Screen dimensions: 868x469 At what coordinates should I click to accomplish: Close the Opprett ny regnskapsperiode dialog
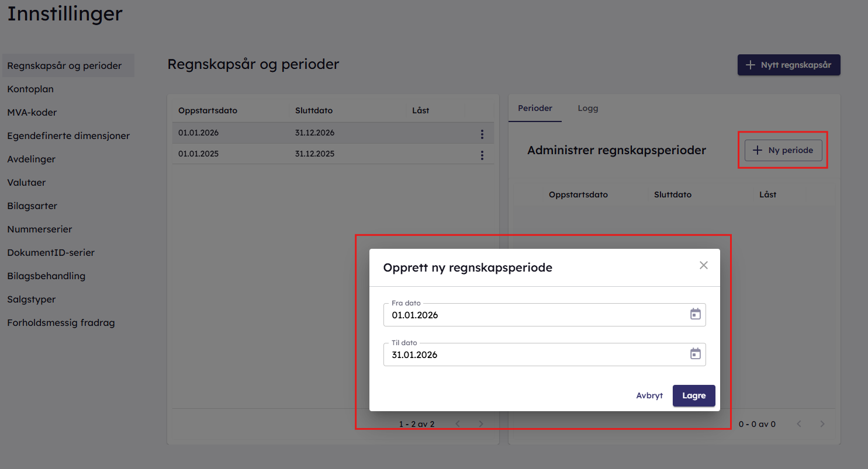pyautogui.click(x=703, y=265)
